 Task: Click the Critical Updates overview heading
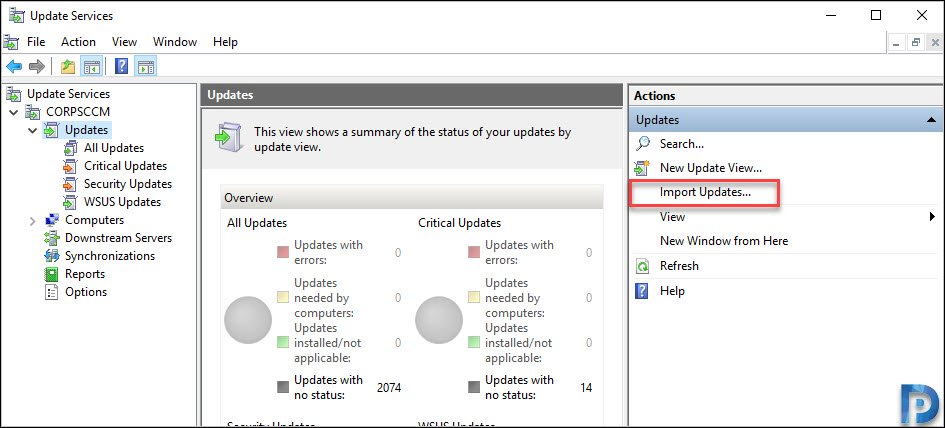(x=459, y=223)
